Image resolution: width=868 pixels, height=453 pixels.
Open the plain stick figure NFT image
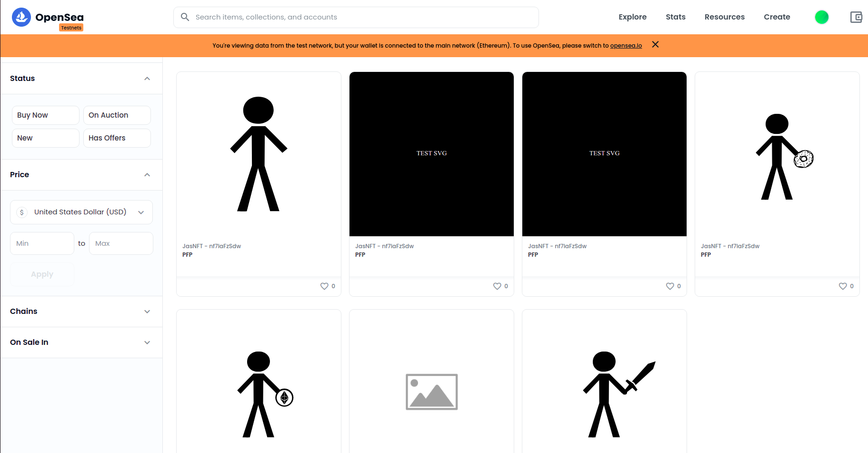click(259, 154)
